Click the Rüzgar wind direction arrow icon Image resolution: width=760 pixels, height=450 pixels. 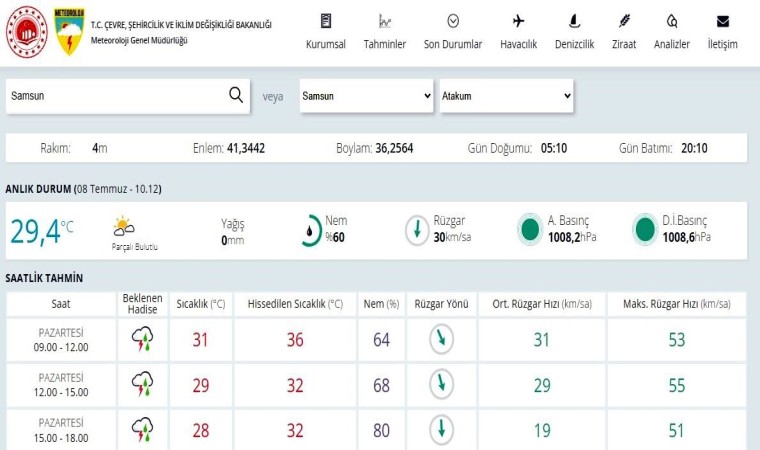point(418,230)
